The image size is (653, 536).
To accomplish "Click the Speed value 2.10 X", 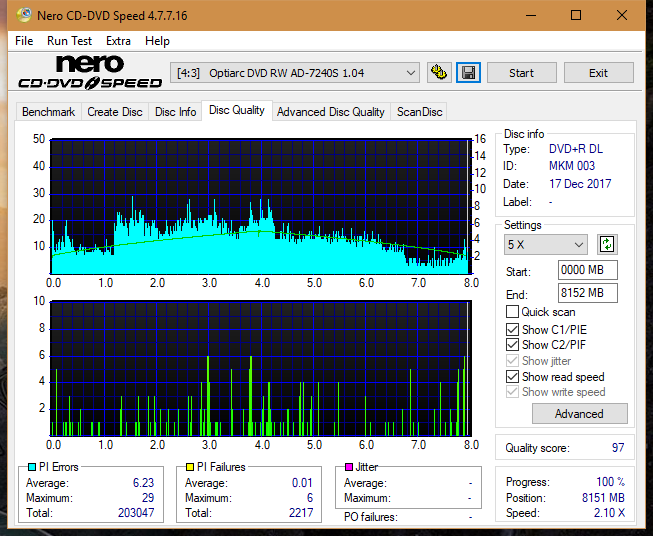I will (609, 513).
